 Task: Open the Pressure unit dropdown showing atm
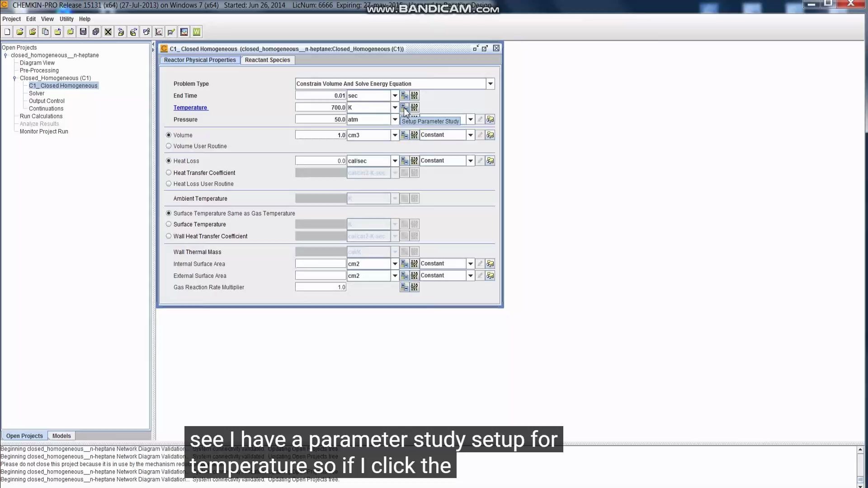tap(395, 119)
